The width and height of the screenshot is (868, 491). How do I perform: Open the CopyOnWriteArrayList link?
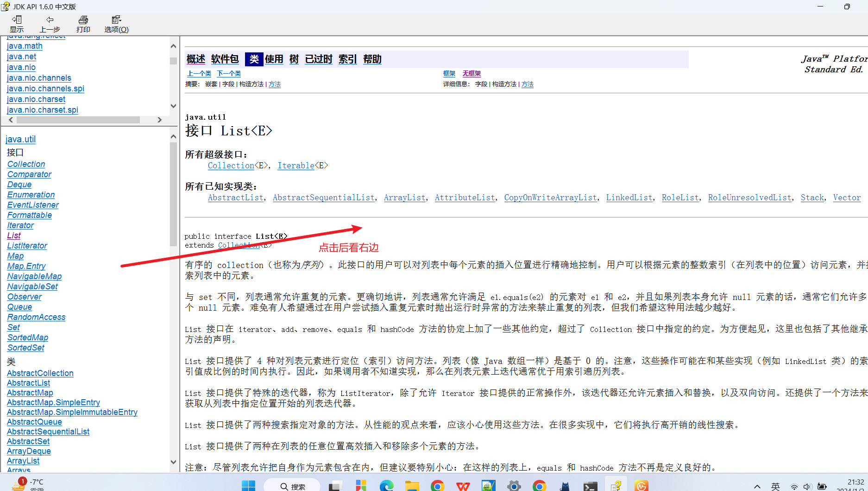550,198
